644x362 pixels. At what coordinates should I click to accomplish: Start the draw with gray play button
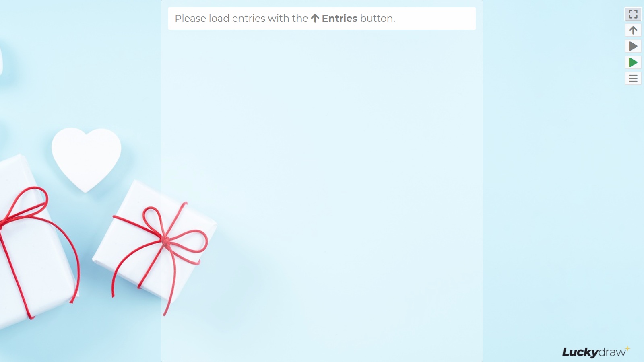click(x=633, y=46)
